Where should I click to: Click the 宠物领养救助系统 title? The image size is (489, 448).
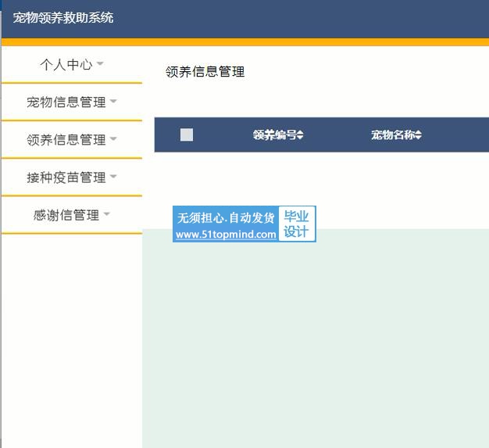coord(63,17)
